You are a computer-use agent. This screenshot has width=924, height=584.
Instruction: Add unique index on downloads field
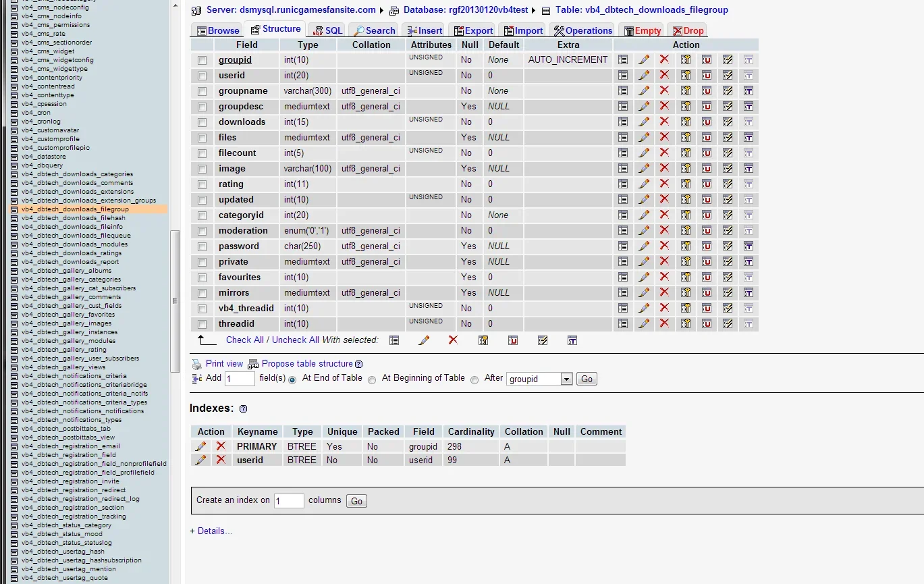[707, 122]
